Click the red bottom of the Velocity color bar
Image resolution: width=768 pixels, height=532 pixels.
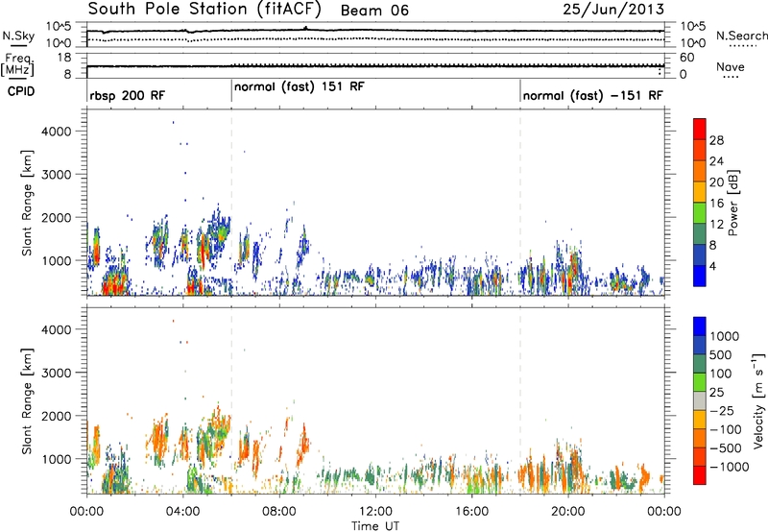700,475
